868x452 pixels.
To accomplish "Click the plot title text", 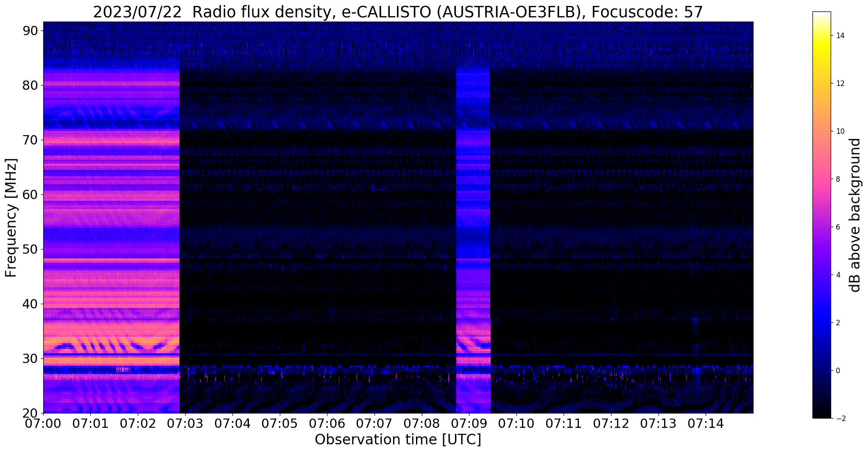I will [398, 12].
